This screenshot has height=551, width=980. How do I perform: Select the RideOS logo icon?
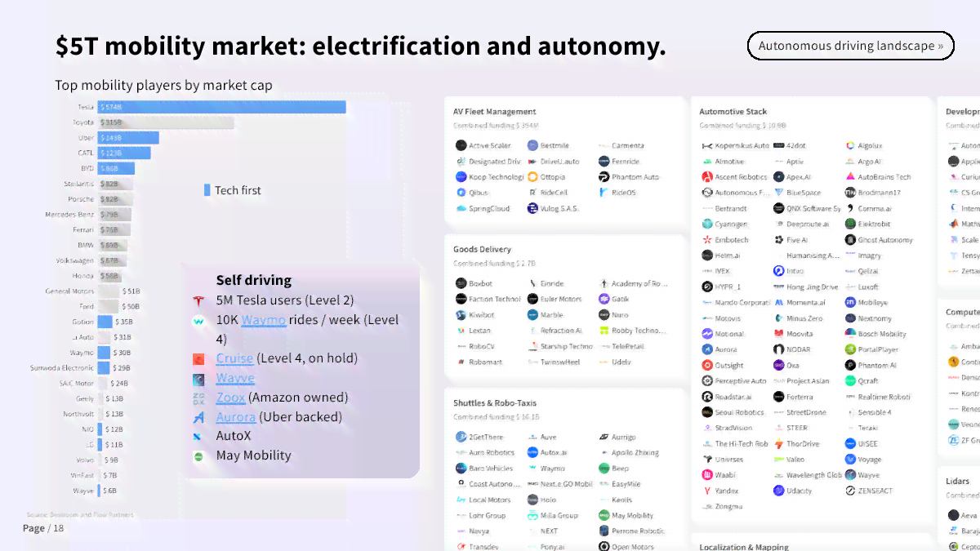tap(604, 193)
